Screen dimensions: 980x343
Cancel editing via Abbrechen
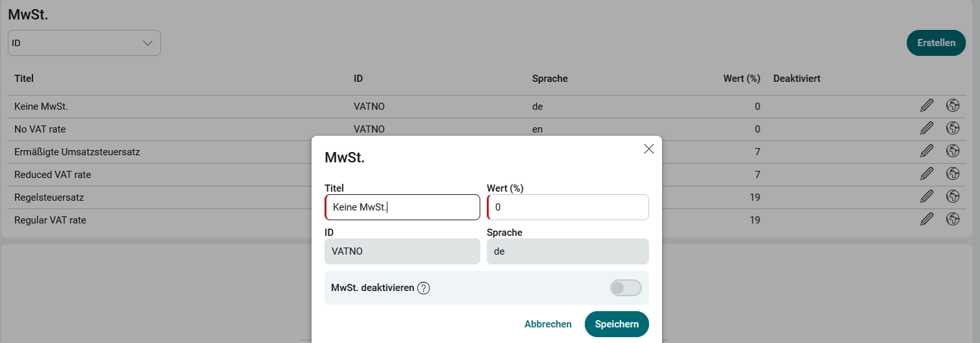tap(548, 324)
